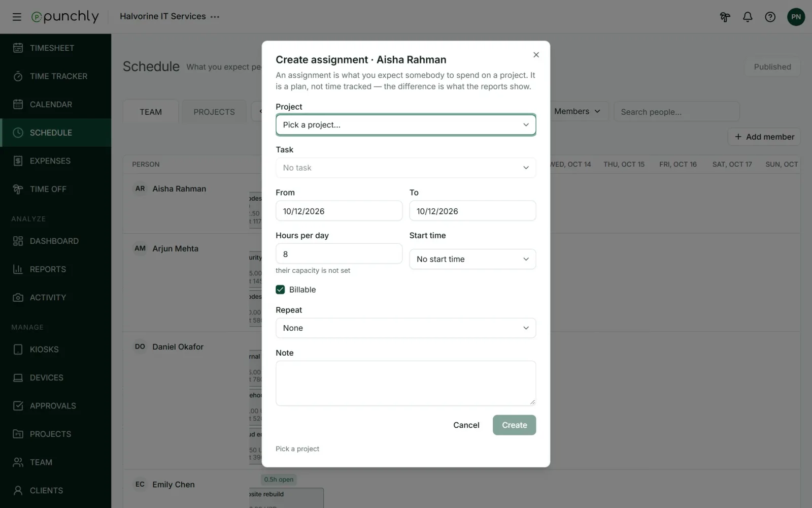The width and height of the screenshot is (812, 508).
Task: Click the Projects folder icon in sidebar
Action: pos(18,434)
